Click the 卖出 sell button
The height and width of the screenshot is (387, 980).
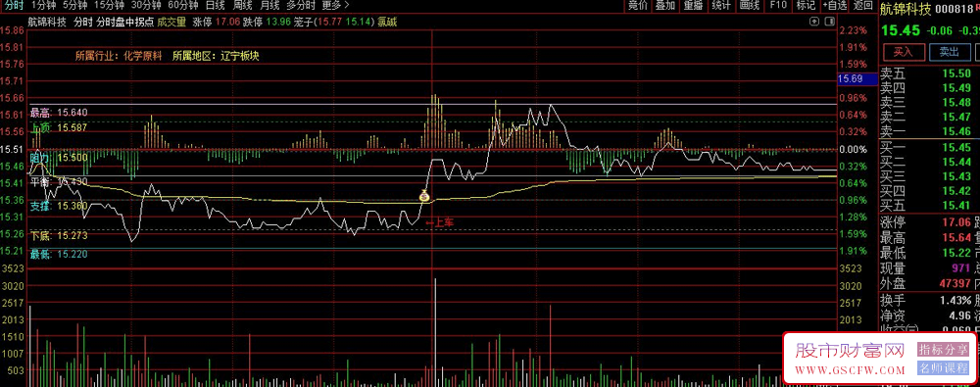950,52
